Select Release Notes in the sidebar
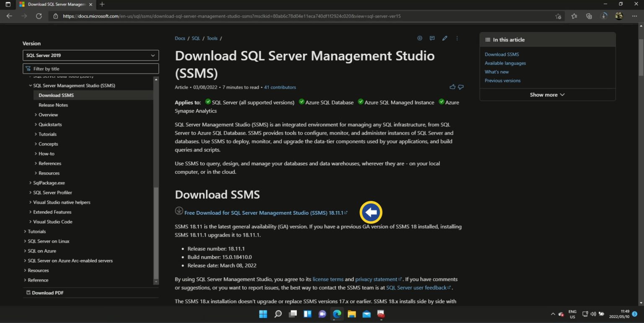Image resolution: width=644 pixels, height=323 pixels. click(53, 105)
